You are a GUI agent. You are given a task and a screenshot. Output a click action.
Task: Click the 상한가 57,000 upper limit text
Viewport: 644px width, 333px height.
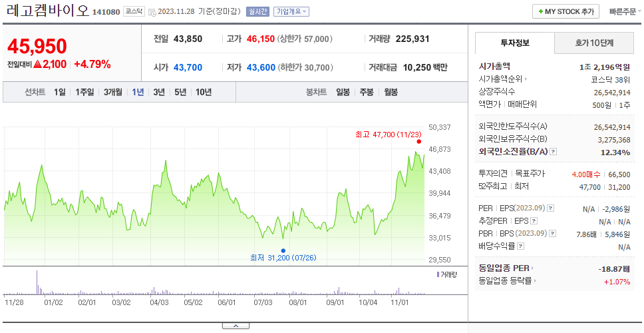point(304,39)
